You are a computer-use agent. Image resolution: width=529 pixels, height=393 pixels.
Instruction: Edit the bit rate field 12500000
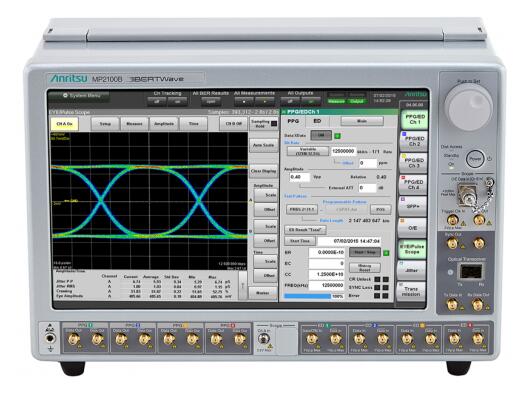point(343,151)
